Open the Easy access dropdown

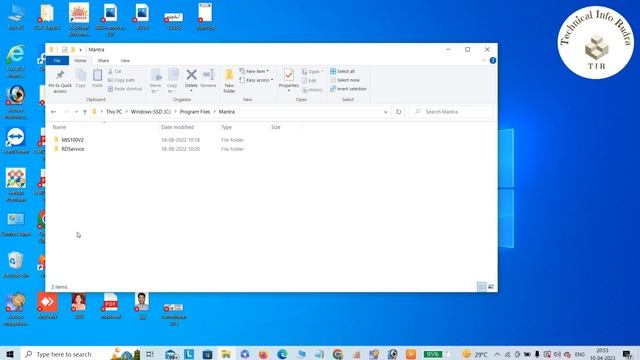(x=256, y=80)
